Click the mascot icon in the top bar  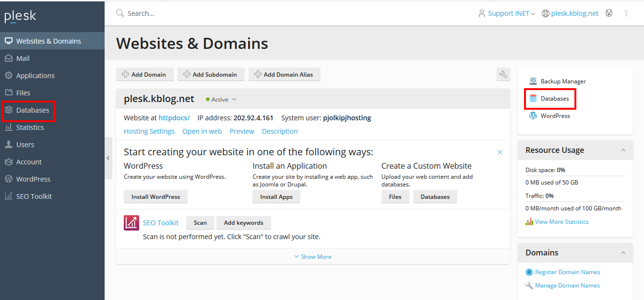coord(609,13)
